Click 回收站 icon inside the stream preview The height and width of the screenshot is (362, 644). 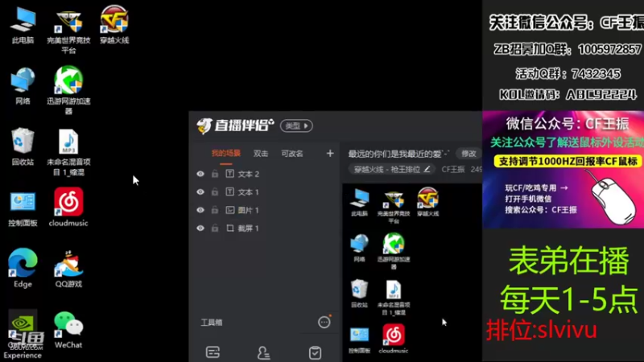point(359,293)
